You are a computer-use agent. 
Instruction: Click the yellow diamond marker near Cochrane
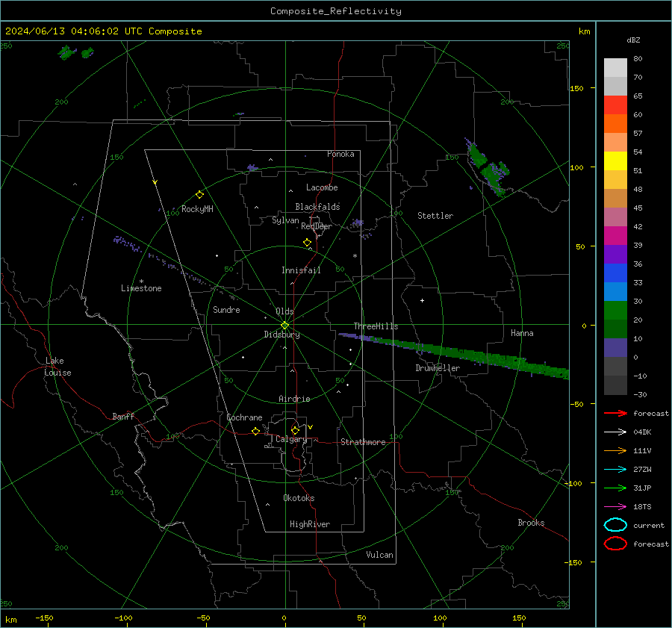click(255, 431)
